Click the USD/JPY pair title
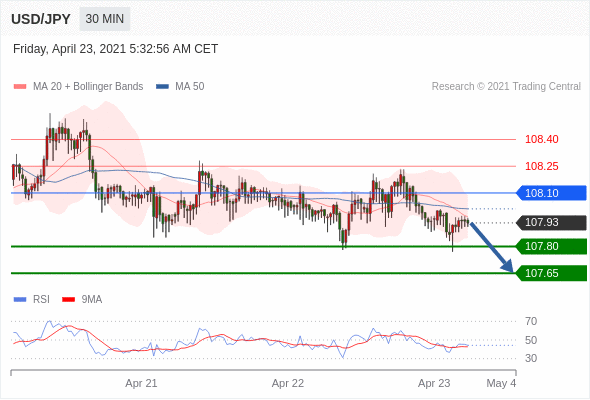 coord(41,19)
